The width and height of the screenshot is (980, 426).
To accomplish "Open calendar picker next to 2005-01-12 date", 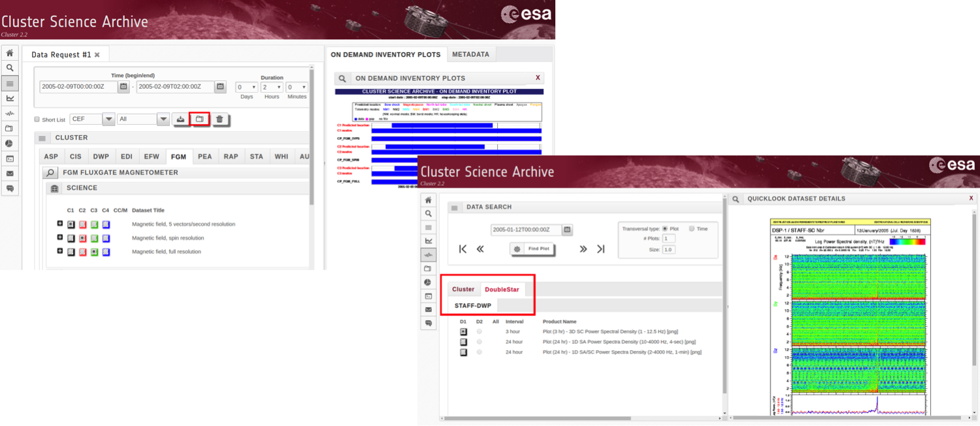I will (568, 230).
